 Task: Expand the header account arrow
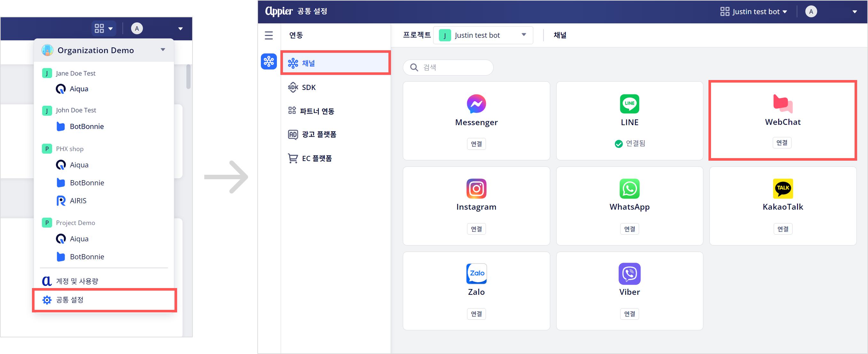[855, 12]
